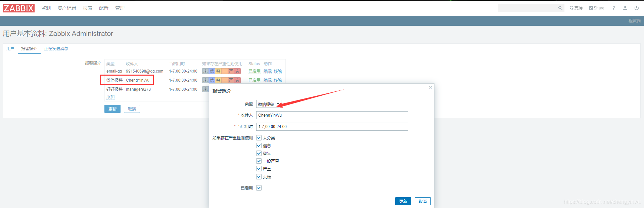Click 已启用 status for email-qq row
644x208 pixels.
click(255, 71)
